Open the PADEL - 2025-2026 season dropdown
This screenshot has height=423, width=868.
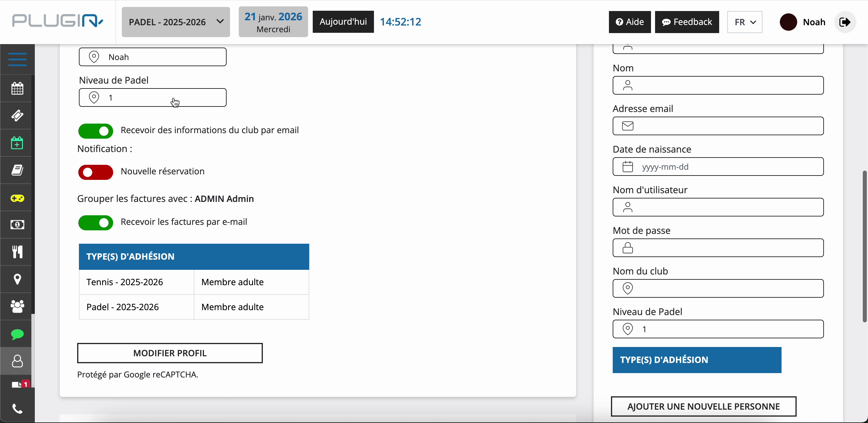(x=176, y=22)
